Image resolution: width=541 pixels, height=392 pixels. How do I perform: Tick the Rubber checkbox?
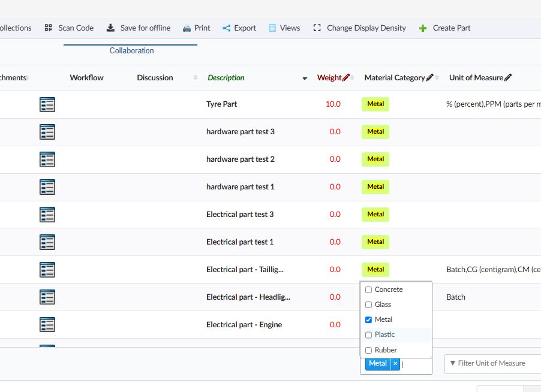click(369, 350)
